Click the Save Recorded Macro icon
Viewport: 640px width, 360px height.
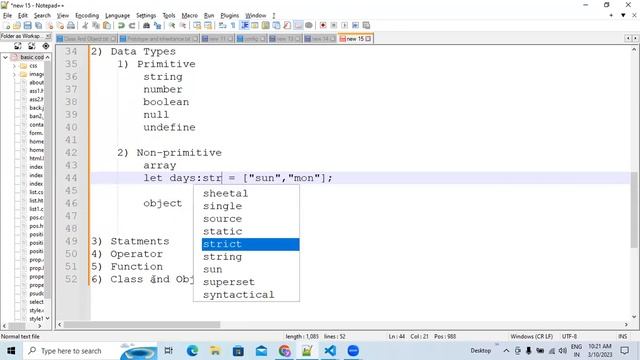coord(366,25)
